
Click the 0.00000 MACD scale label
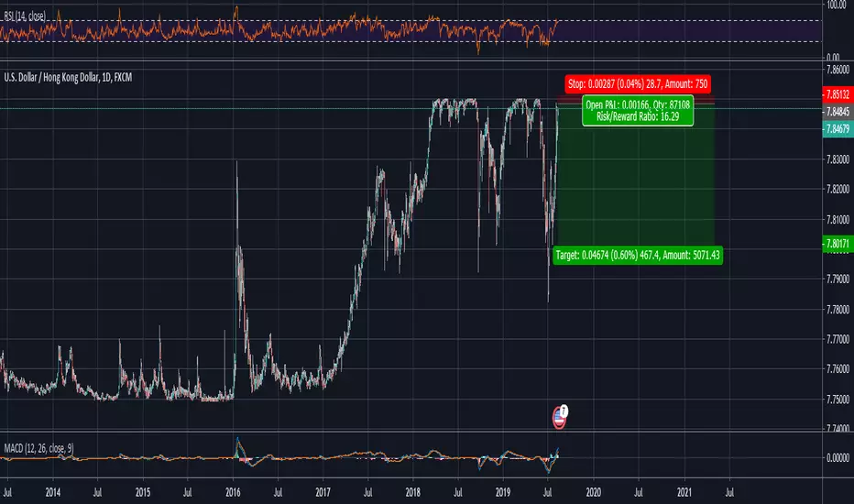(838, 457)
